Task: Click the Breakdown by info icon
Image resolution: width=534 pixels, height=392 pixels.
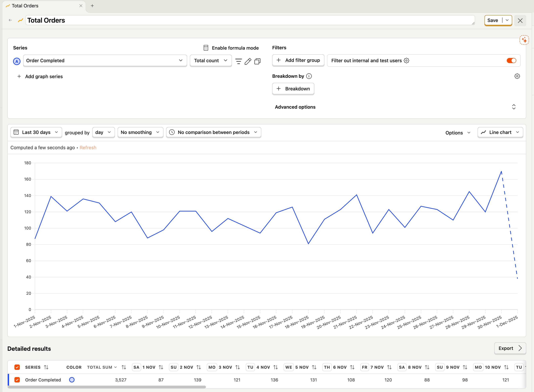Action: pos(309,76)
